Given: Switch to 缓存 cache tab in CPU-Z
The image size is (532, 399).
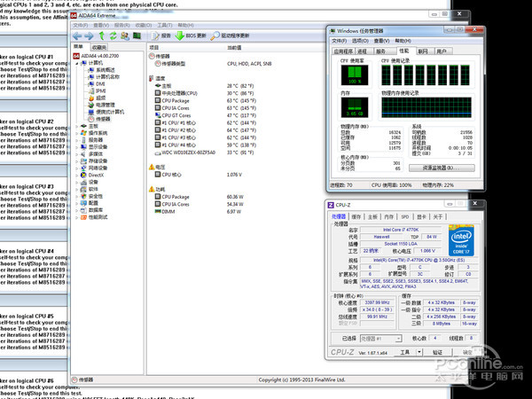Looking at the screenshot, I should tap(355, 215).
